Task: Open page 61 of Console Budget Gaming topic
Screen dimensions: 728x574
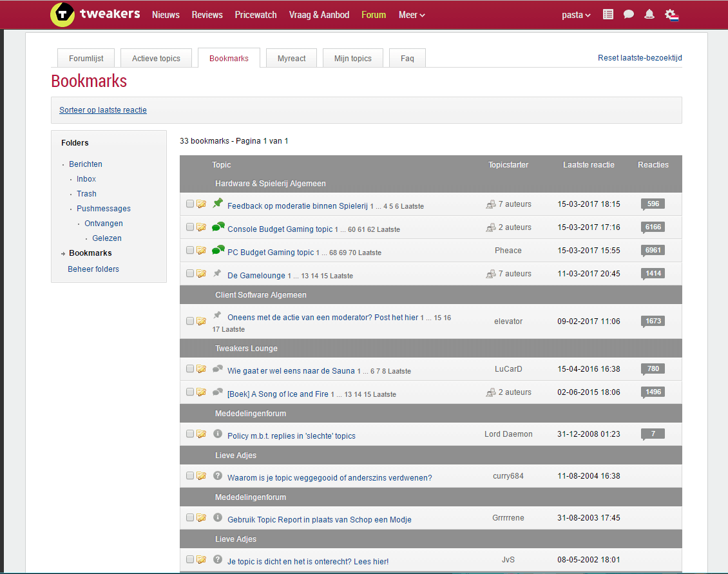Action: tap(361, 229)
